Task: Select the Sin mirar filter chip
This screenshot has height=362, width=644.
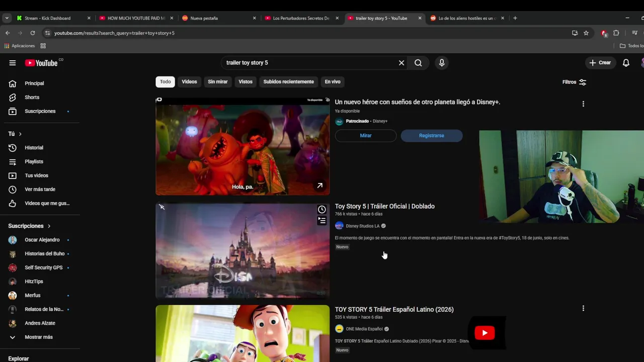Action: (218, 81)
